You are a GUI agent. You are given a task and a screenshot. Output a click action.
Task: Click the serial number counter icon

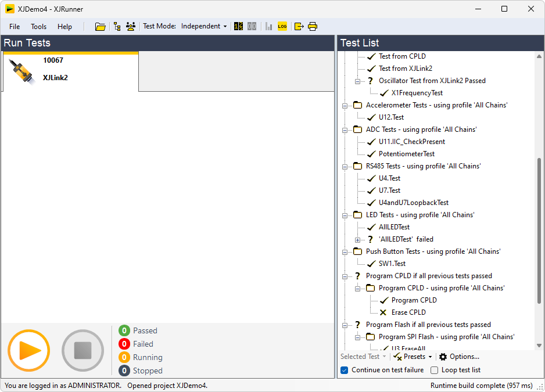coord(238,26)
